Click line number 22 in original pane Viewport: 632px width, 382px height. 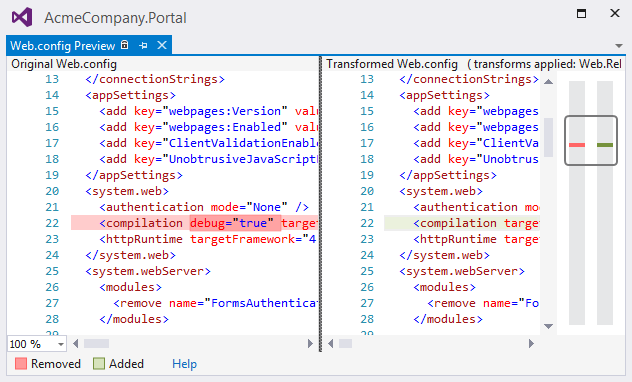[x=52, y=223]
